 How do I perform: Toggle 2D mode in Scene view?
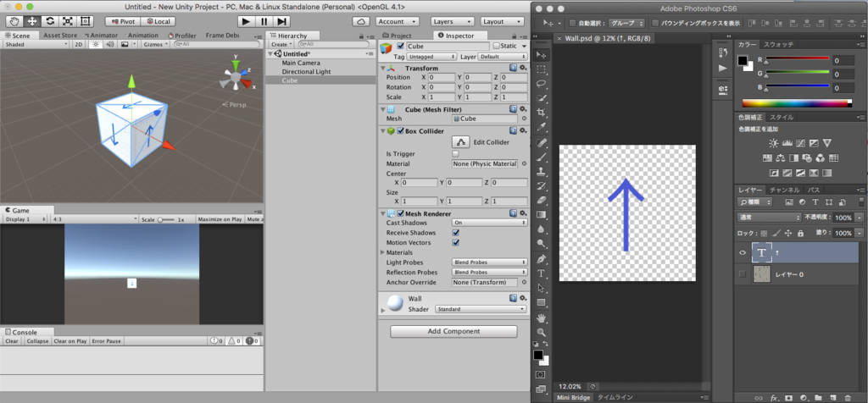coord(79,44)
